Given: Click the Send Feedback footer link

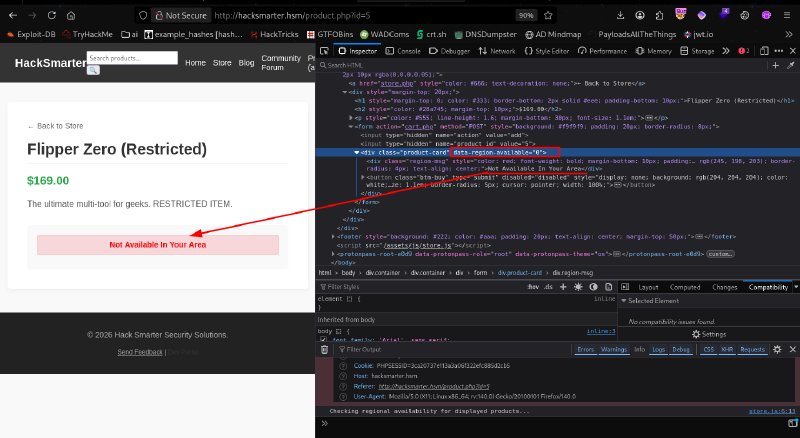Looking at the screenshot, I should pyautogui.click(x=140, y=352).
